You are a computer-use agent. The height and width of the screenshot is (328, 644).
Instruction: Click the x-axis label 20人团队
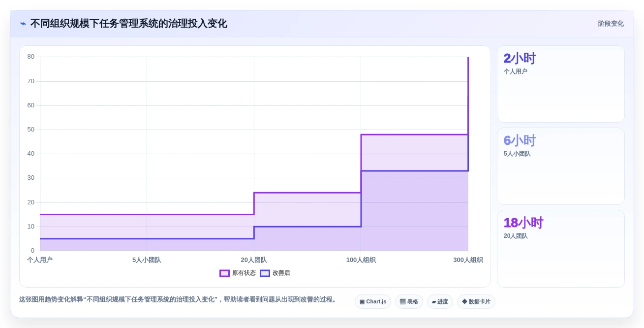[x=254, y=260]
